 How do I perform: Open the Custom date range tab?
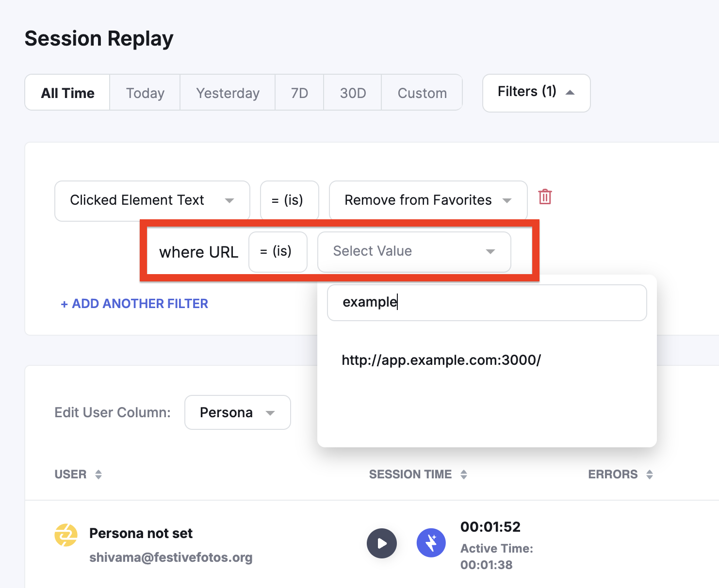tap(422, 93)
